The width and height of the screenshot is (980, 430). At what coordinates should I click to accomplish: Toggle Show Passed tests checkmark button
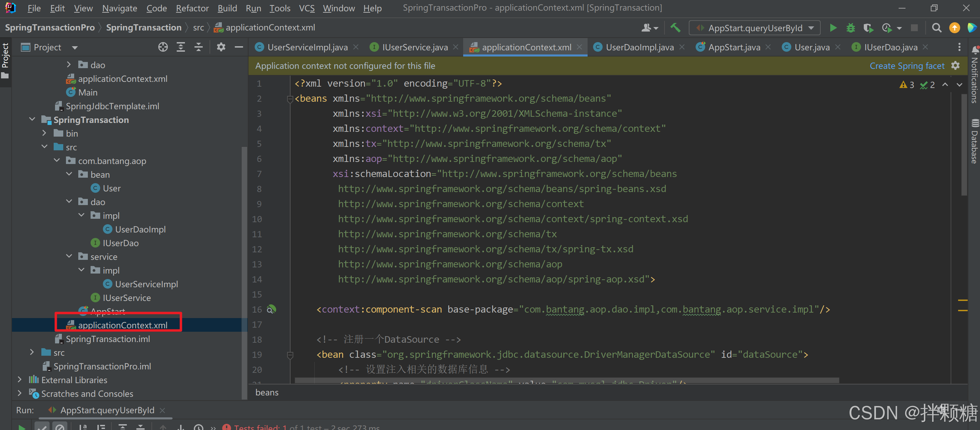42,427
